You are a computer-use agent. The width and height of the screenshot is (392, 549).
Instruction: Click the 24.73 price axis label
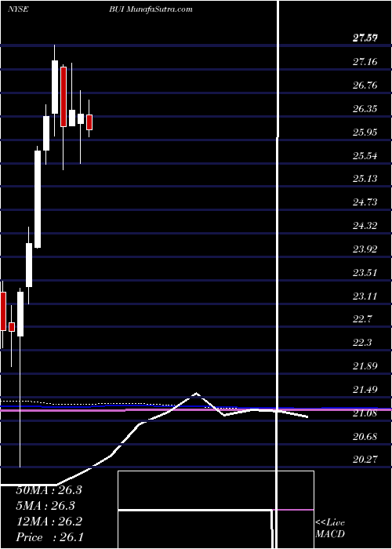coord(365,202)
